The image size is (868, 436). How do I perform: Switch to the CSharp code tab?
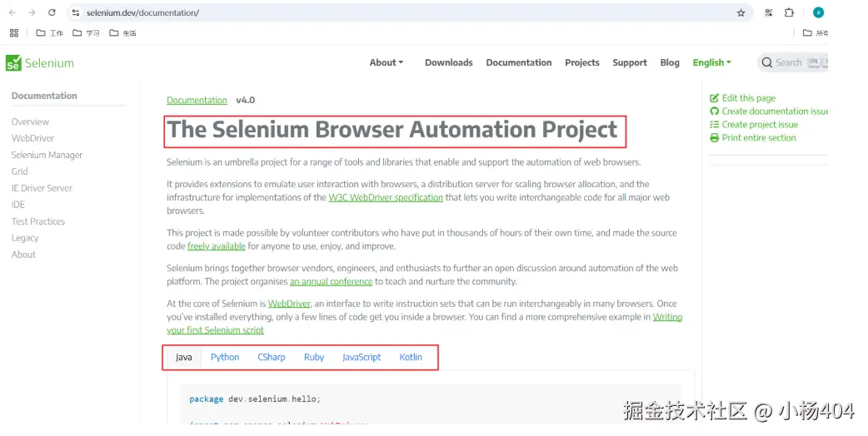click(272, 357)
